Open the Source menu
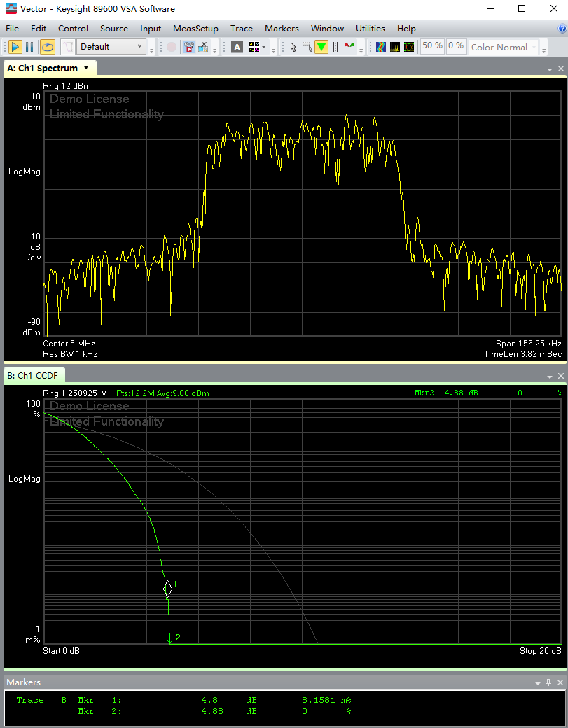Screen dimensions: 568x728 pos(113,28)
